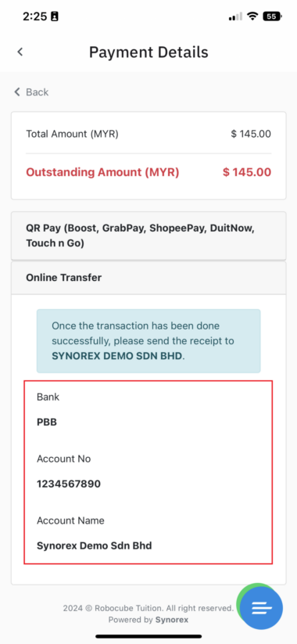Image resolution: width=297 pixels, height=644 pixels.
Task: Tap the contact card icon beside clock
Action: pyautogui.click(x=55, y=16)
